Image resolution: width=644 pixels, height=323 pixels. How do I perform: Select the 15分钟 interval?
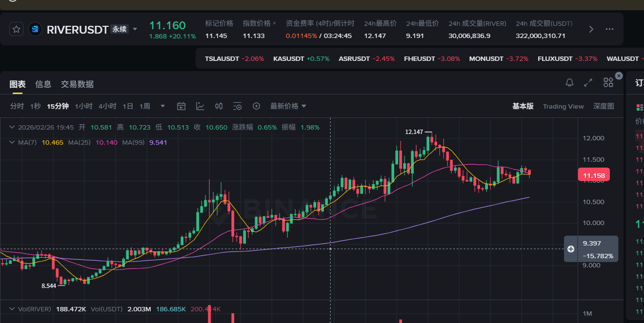point(58,106)
